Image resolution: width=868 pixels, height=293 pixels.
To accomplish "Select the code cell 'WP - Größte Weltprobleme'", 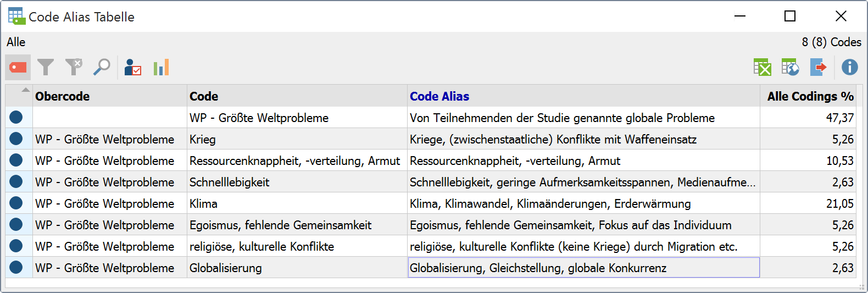I will (x=297, y=118).
